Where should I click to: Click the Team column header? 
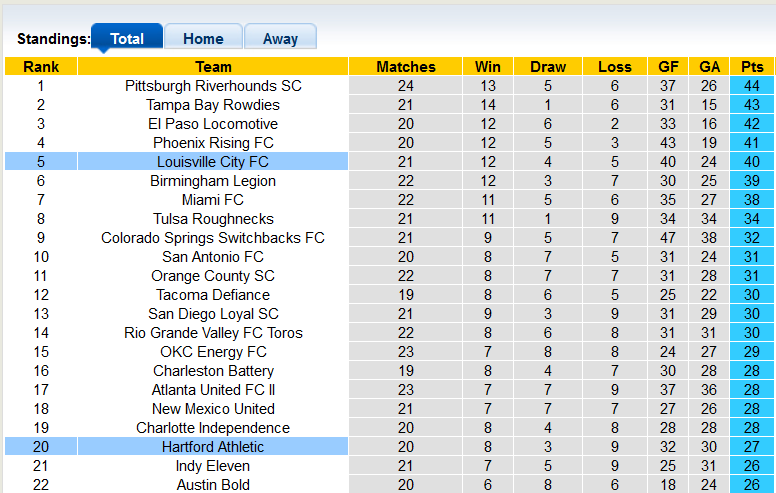pos(213,67)
